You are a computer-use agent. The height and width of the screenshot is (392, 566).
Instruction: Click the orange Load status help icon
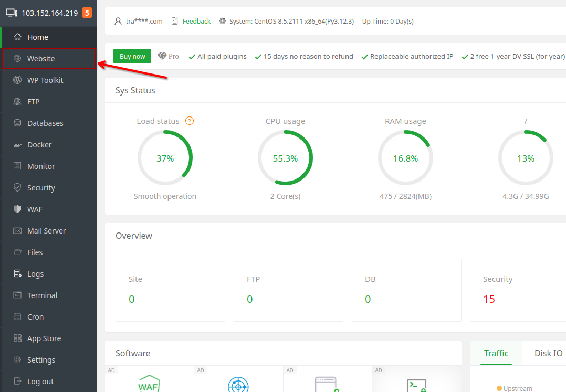190,121
